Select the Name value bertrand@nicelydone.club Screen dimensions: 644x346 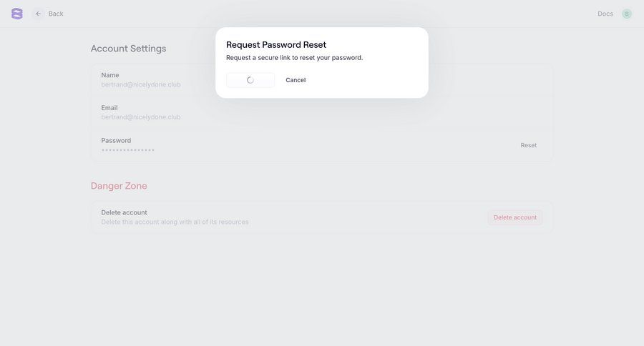(141, 84)
